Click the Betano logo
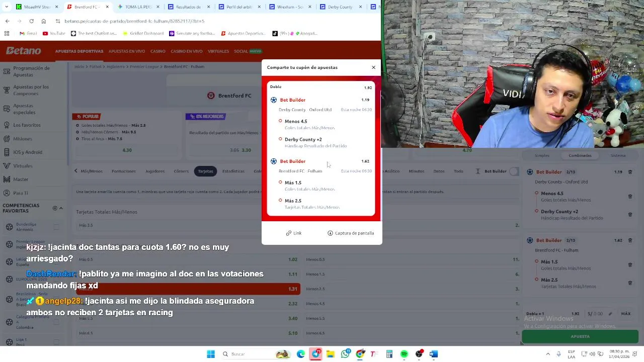 [x=24, y=51]
